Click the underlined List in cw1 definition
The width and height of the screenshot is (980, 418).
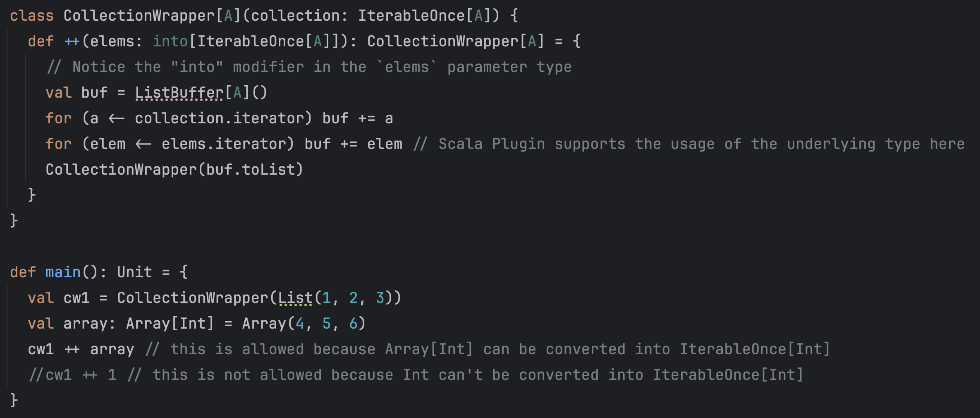(295, 298)
